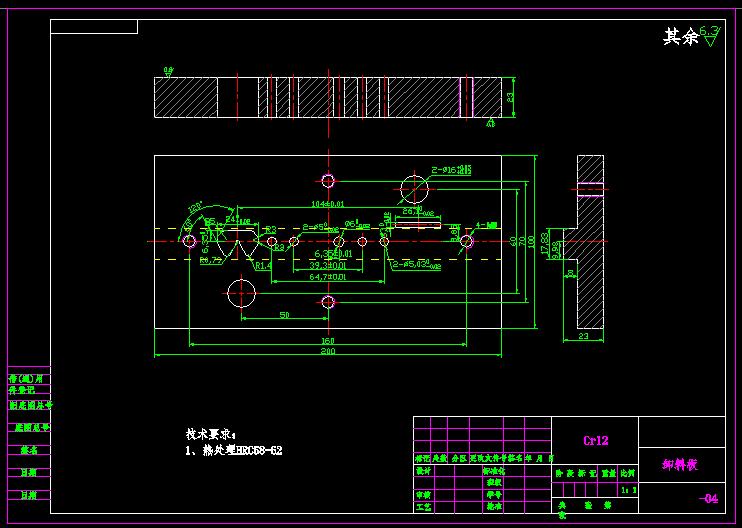Select the 104±0.01 dimension text
742x528 pixels.
click(x=327, y=204)
